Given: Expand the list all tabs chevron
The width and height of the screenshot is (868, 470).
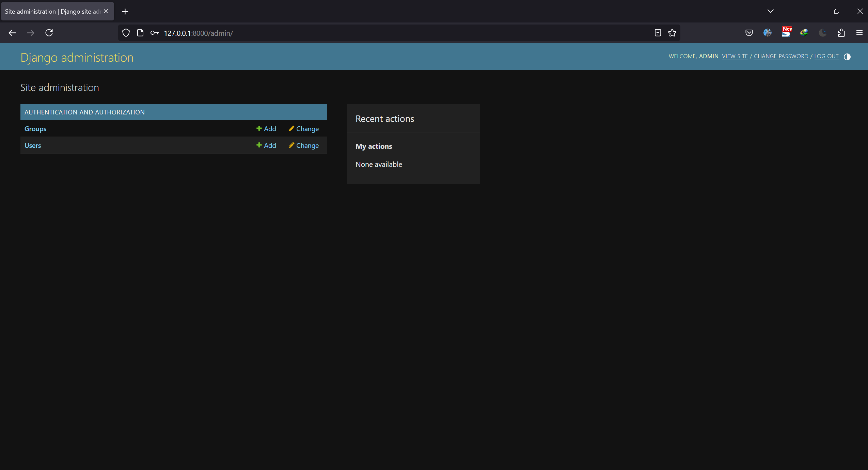Looking at the screenshot, I should pos(770,11).
